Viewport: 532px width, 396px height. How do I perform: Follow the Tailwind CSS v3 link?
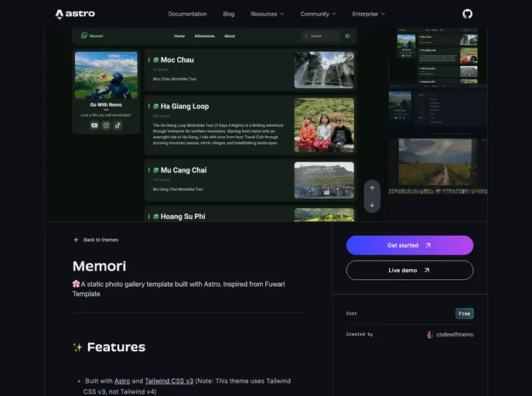(x=169, y=381)
